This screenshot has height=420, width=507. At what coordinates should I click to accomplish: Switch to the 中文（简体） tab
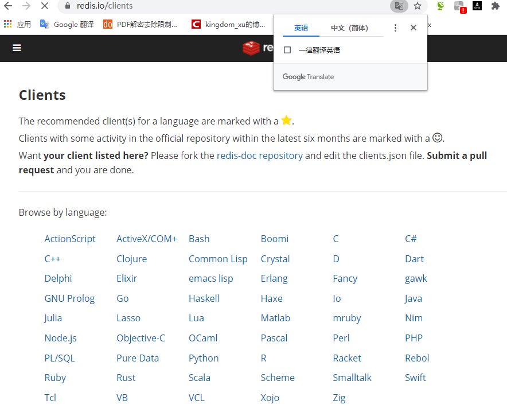(x=349, y=28)
